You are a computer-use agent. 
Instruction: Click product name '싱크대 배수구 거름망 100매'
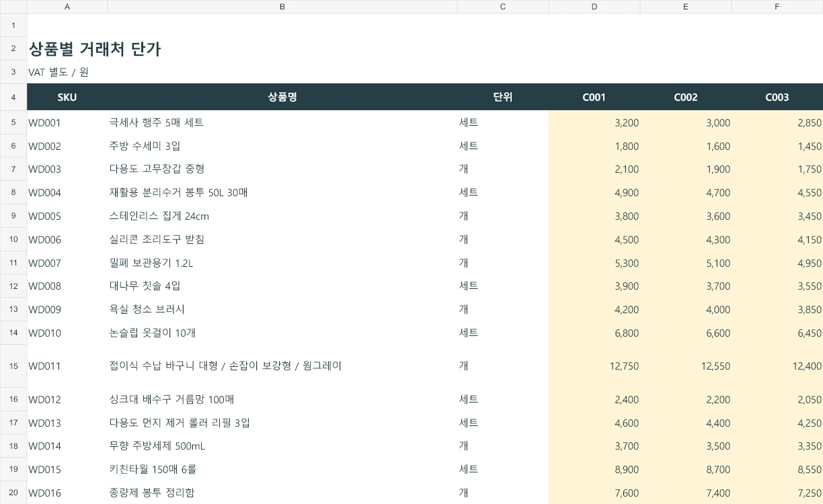pos(171,399)
